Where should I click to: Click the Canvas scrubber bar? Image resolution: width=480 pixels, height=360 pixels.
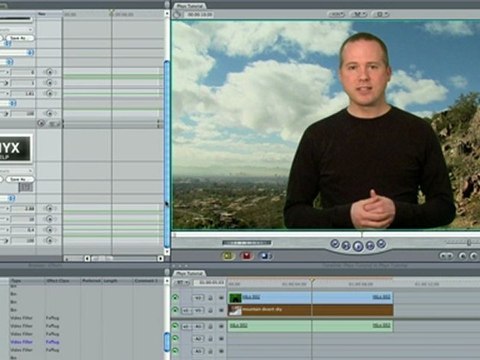[x=325, y=235]
